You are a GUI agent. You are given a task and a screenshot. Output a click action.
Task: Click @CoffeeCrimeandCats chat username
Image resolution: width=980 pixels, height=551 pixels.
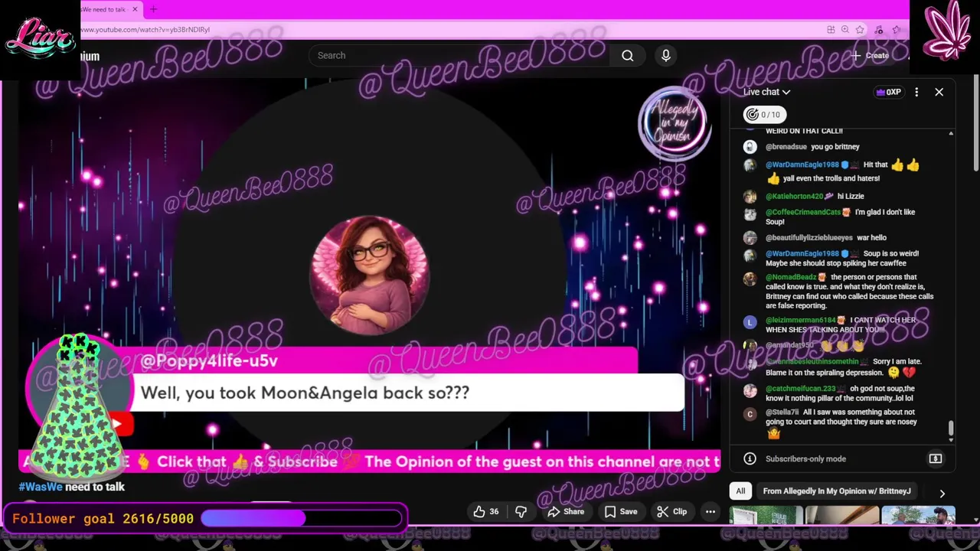803,212
